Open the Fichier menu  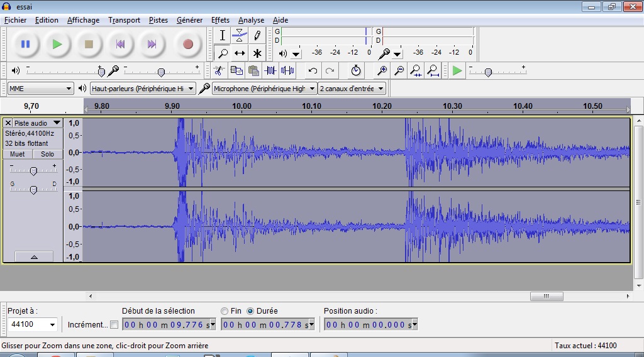point(15,20)
